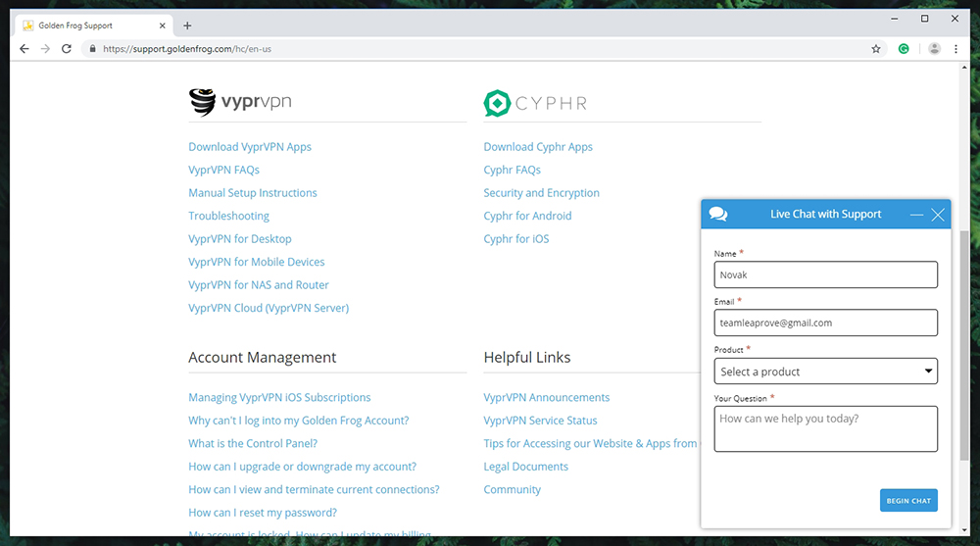980x546 pixels.
Task: Click the address bar URL
Action: pyautogui.click(x=187, y=49)
